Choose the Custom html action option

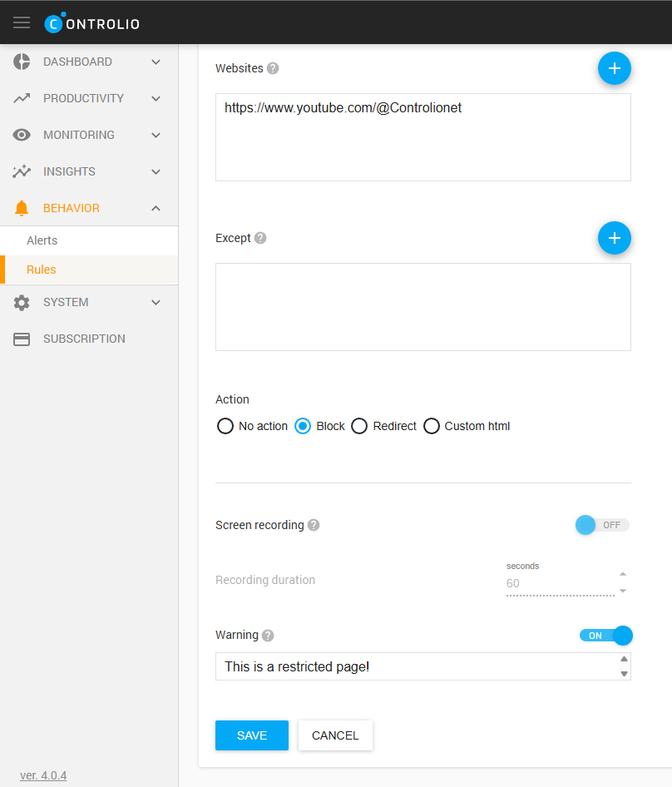(431, 426)
